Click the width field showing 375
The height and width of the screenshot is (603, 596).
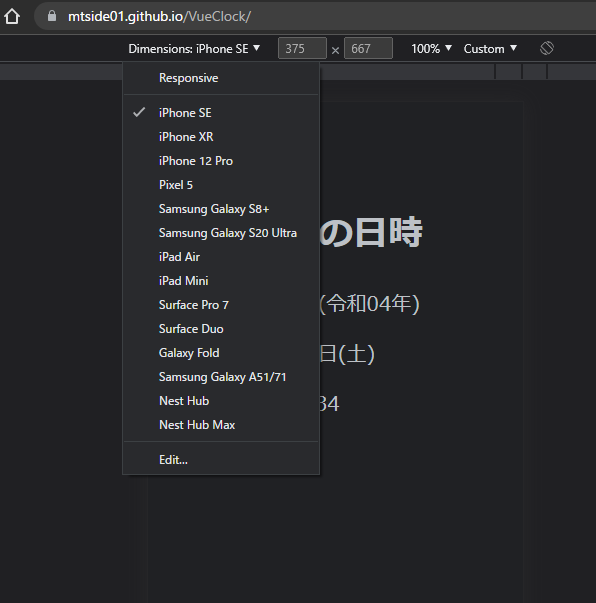click(x=302, y=48)
